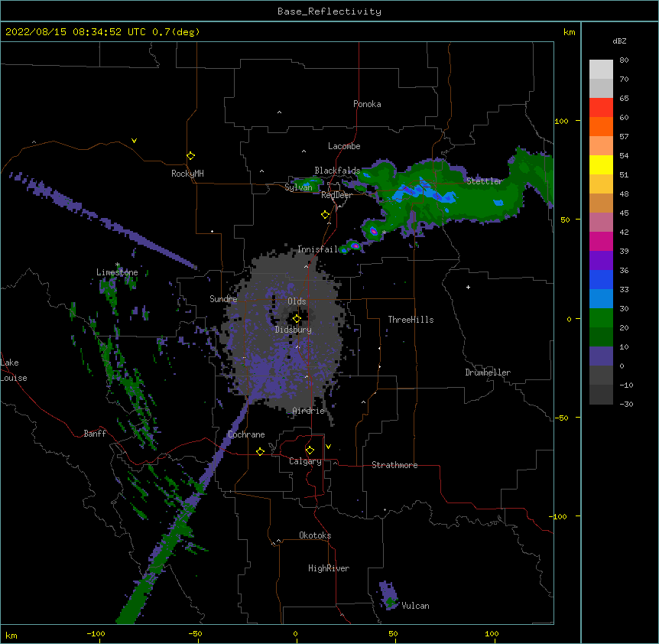The width and height of the screenshot is (659, 644).
Task: Click the Lacombe city label
Action: (x=344, y=146)
